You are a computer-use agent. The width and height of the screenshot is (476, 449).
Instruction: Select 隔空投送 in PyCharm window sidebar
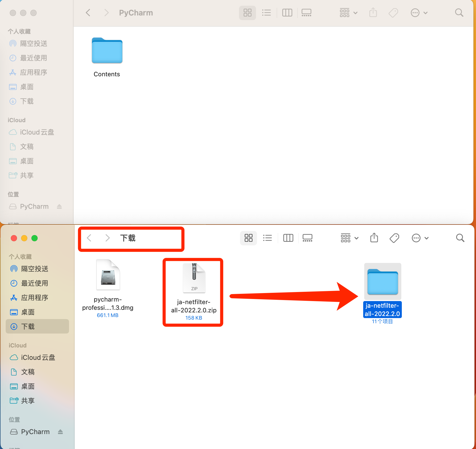click(28, 44)
